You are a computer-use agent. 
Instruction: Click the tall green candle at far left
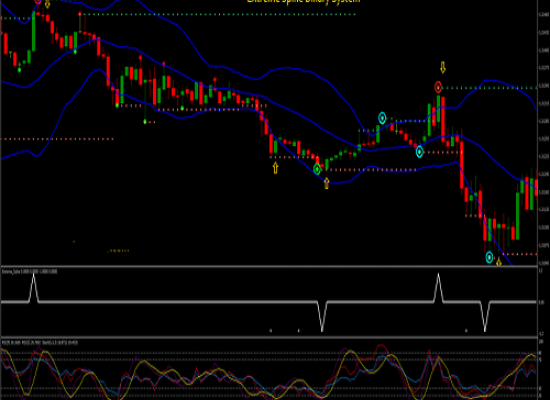coord(34,32)
